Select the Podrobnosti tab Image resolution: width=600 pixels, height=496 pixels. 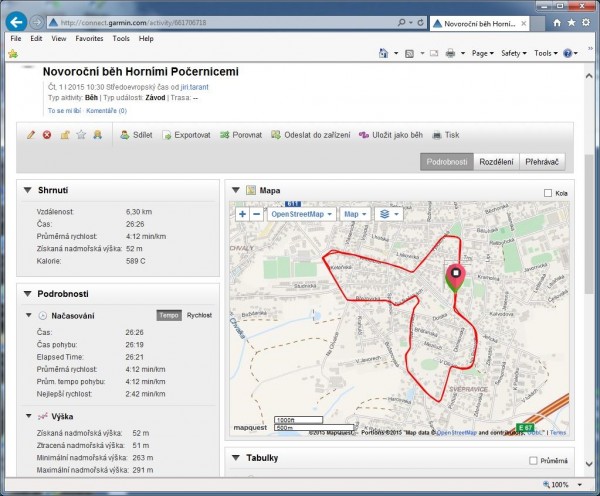[447, 162]
